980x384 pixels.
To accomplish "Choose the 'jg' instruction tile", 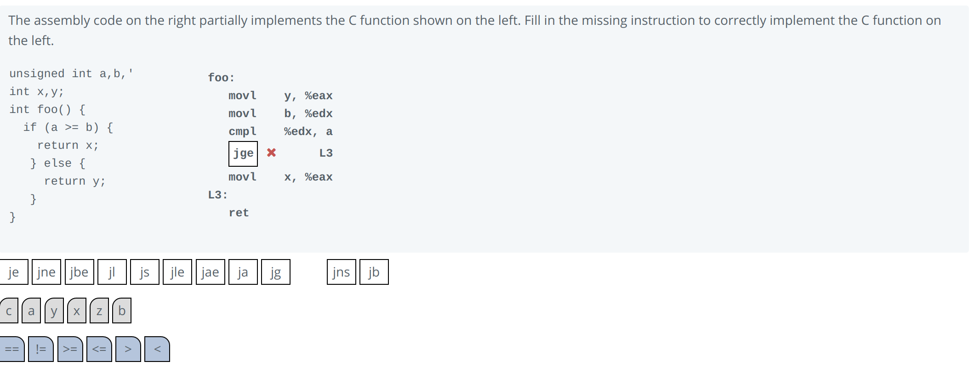I will click(x=276, y=272).
